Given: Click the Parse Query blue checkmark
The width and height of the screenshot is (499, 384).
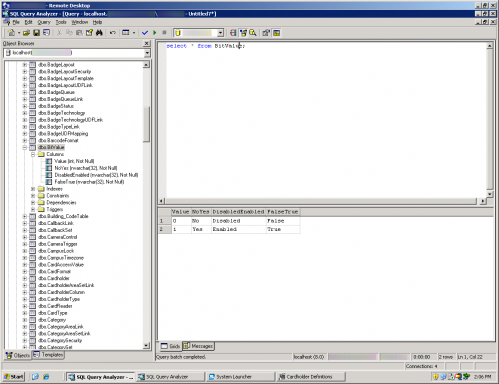Looking at the screenshot, I should [145, 33].
